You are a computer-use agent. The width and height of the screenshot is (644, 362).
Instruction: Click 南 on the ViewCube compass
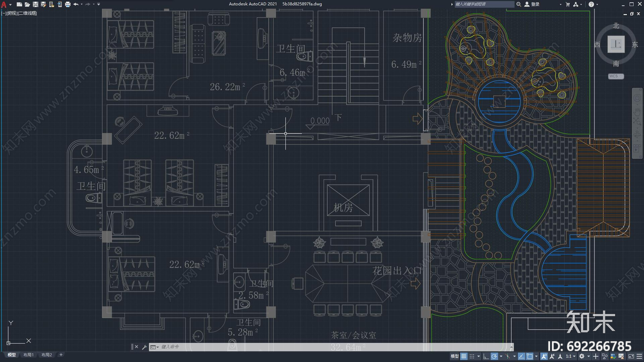616,64
